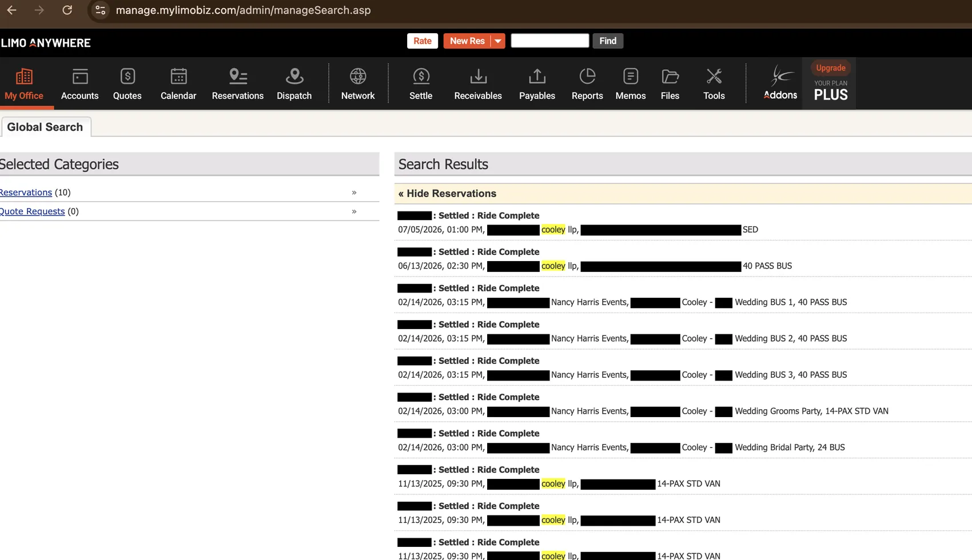Open the Wedding BUS 1 reservation result

coord(683,295)
